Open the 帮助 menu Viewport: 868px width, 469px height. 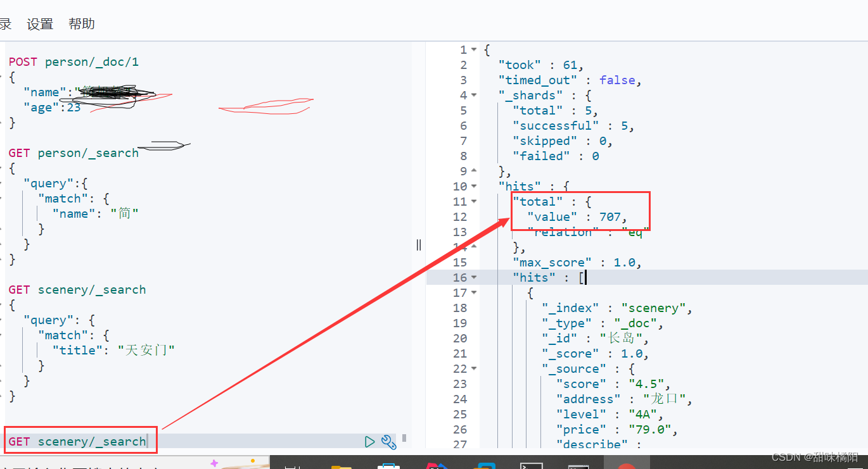point(82,24)
